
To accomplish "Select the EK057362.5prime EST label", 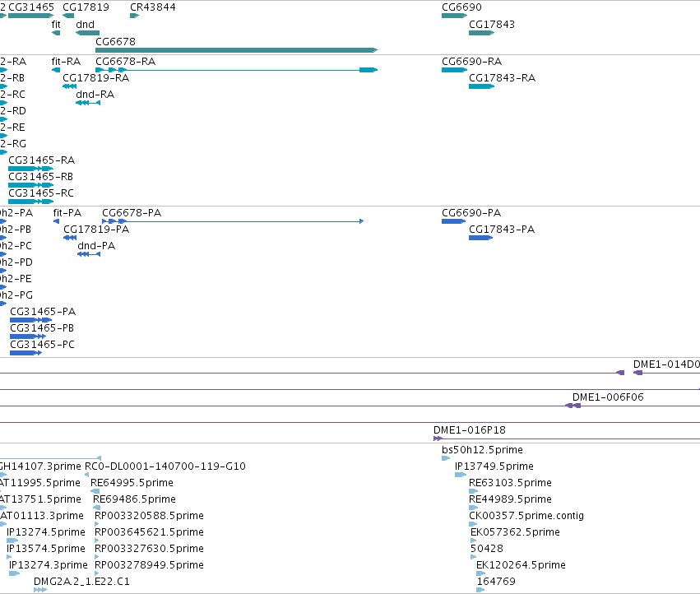I will pyautogui.click(x=515, y=532).
